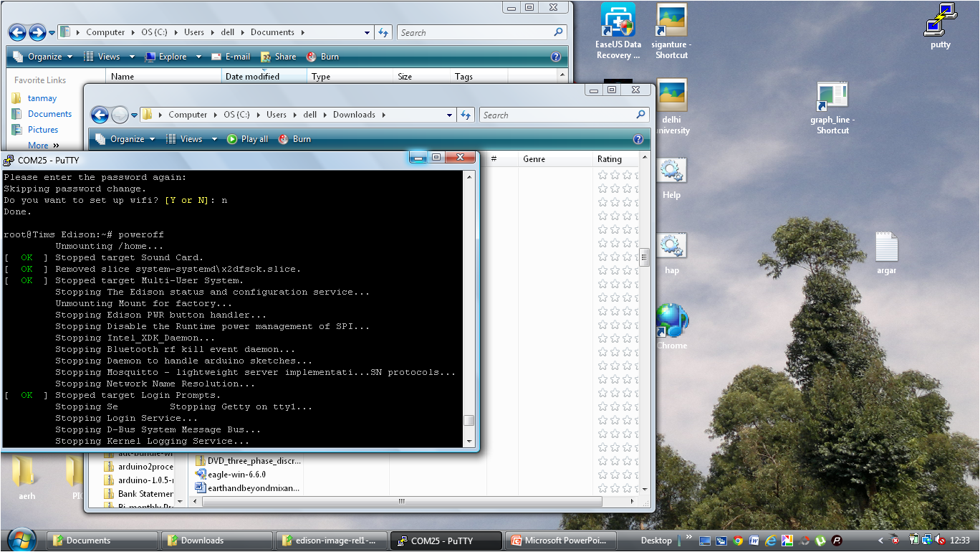The height and width of the screenshot is (552, 980).
Task: Open the Windows Start orb
Action: click(x=21, y=540)
